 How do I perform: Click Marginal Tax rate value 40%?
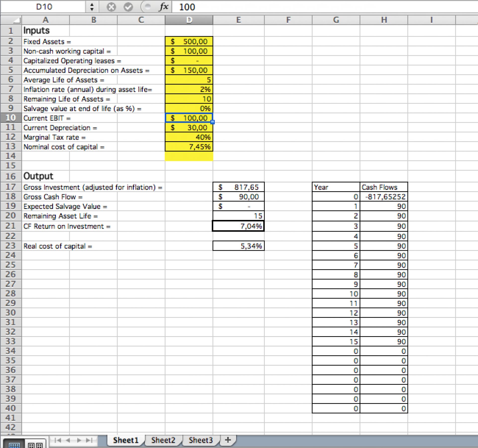click(189, 137)
